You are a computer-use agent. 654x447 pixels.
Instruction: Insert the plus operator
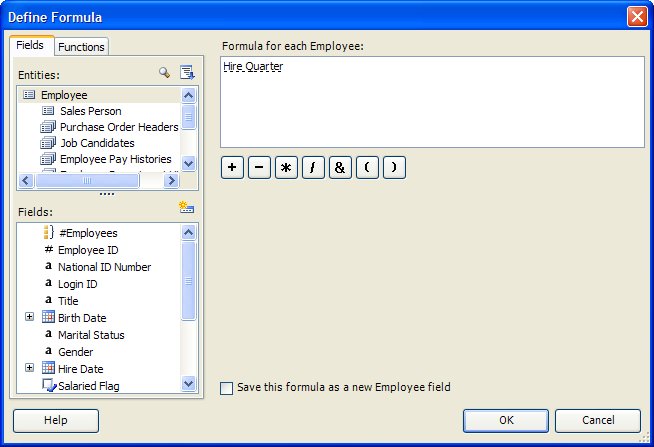[232, 168]
